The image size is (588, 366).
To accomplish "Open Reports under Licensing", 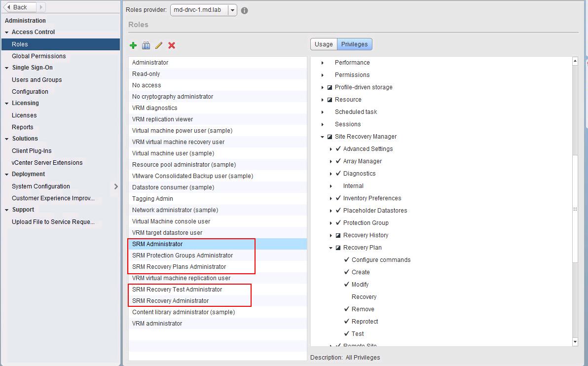I will [x=23, y=127].
